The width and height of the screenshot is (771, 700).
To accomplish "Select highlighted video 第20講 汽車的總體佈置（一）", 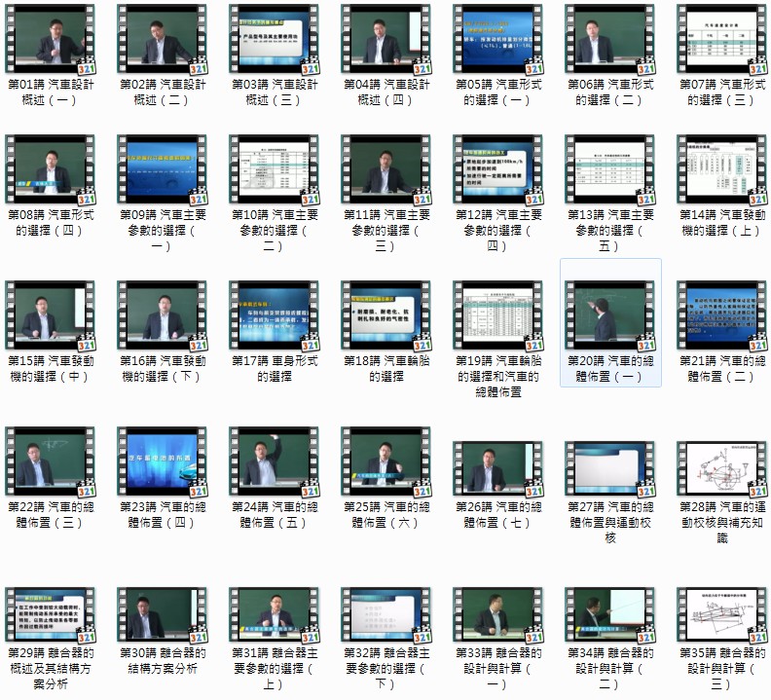I will 610,315.
